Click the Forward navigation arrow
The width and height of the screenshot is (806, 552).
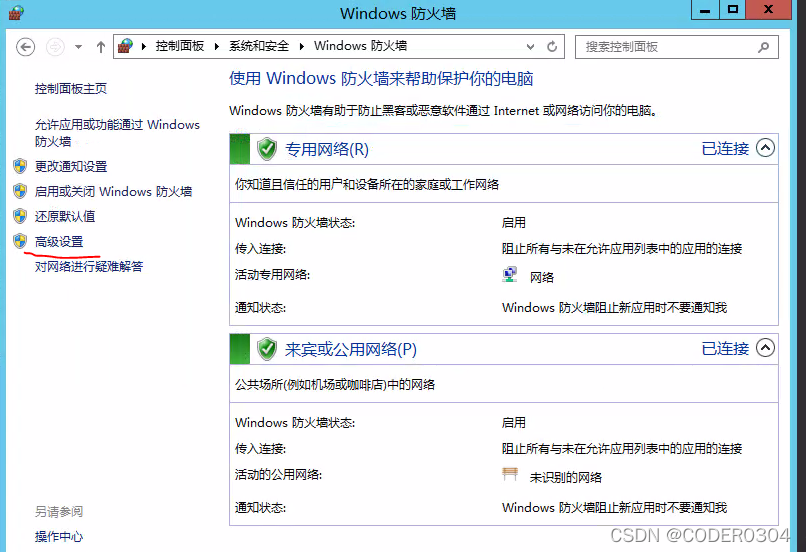tap(55, 47)
